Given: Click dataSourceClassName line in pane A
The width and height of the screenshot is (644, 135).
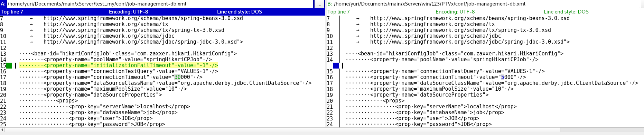Looking at the screenshot, I should tap(165, 83).
